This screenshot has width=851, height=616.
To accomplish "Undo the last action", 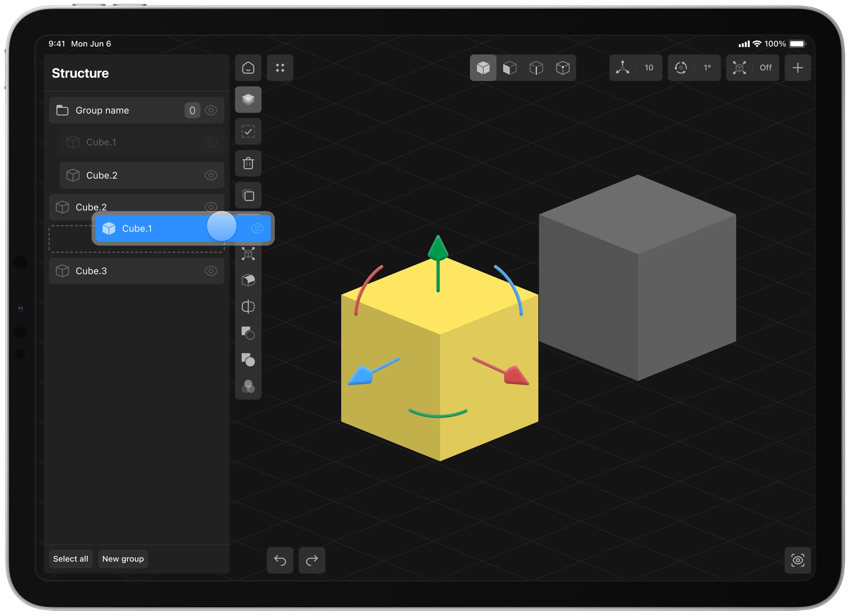I will (280, 561).
